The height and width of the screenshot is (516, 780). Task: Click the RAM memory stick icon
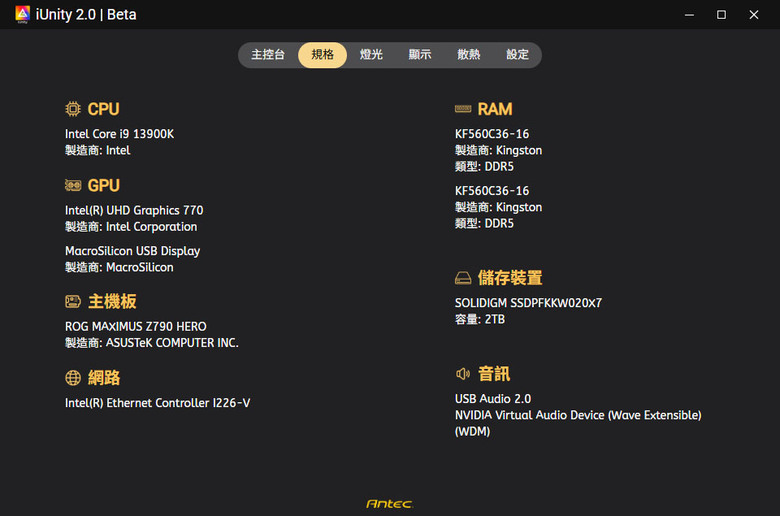pos(463,109)
